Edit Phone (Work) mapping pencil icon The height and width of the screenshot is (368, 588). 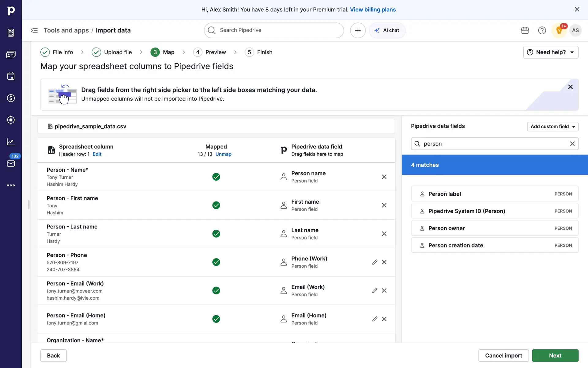(x=375, y=262)
